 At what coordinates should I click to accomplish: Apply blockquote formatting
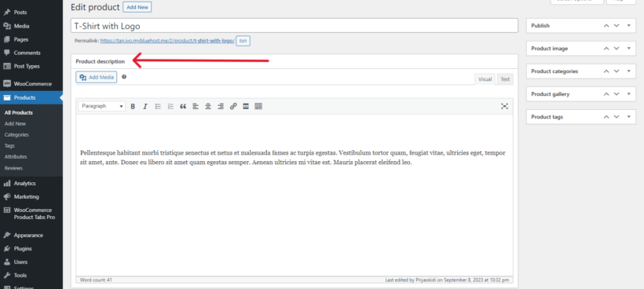(x=183, y=106)
